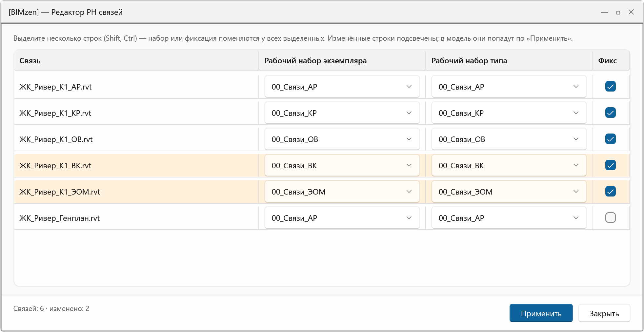Image resolution: width=644 pixels, height=332 pixels.
Task: Select the highlighted ЖК_Ривер_К1_ЭОМ.rvt link name
Action: (60, 192)
